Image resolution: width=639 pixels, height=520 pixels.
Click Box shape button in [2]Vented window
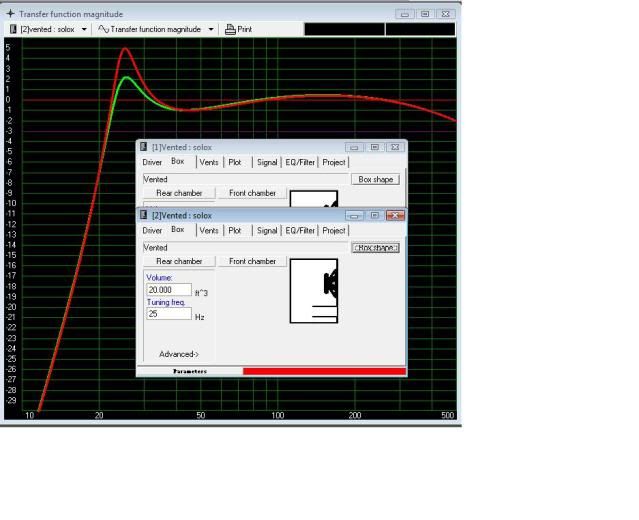coord(375,247)
